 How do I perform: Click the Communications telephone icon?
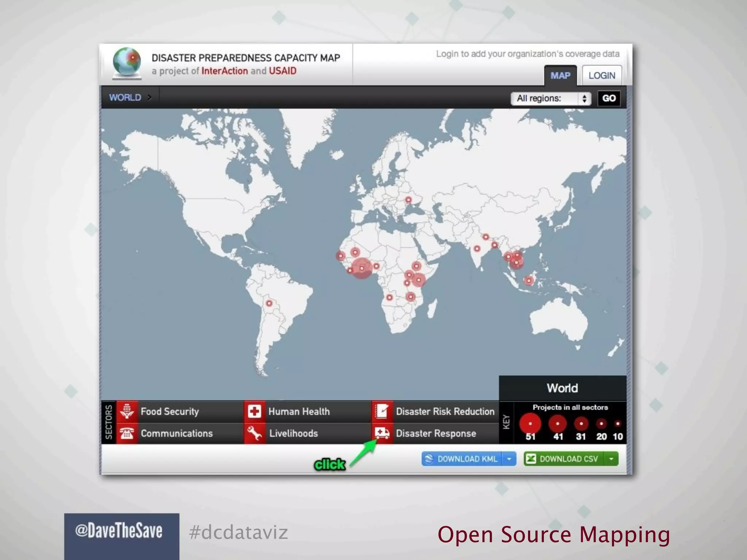coord(127,433)
